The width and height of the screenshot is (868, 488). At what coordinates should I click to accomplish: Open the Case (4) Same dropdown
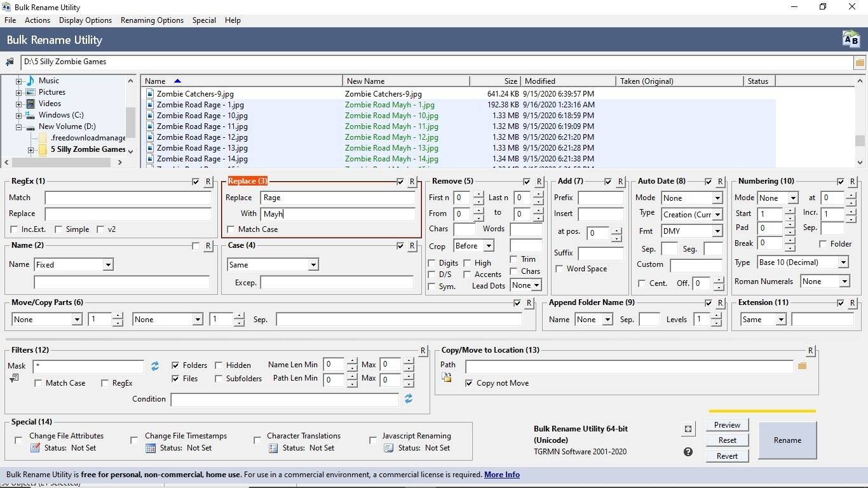pyautogui.click(x=272, y=265)
